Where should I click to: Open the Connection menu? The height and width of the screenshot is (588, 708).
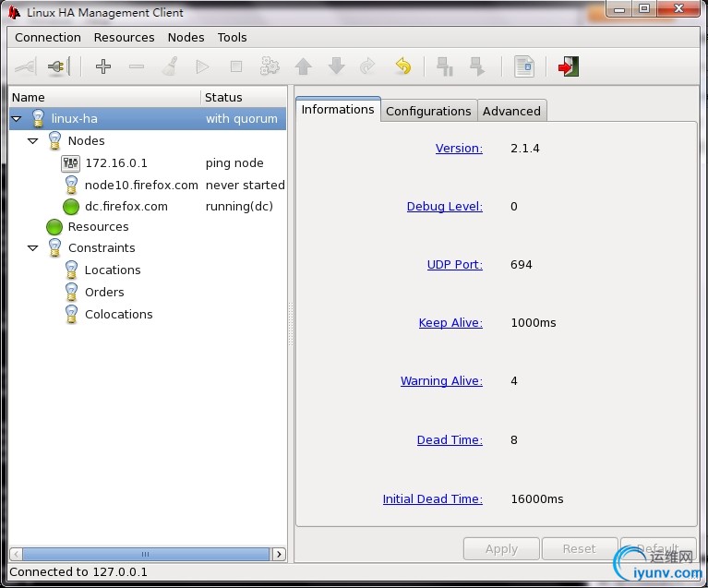(48, 38)
